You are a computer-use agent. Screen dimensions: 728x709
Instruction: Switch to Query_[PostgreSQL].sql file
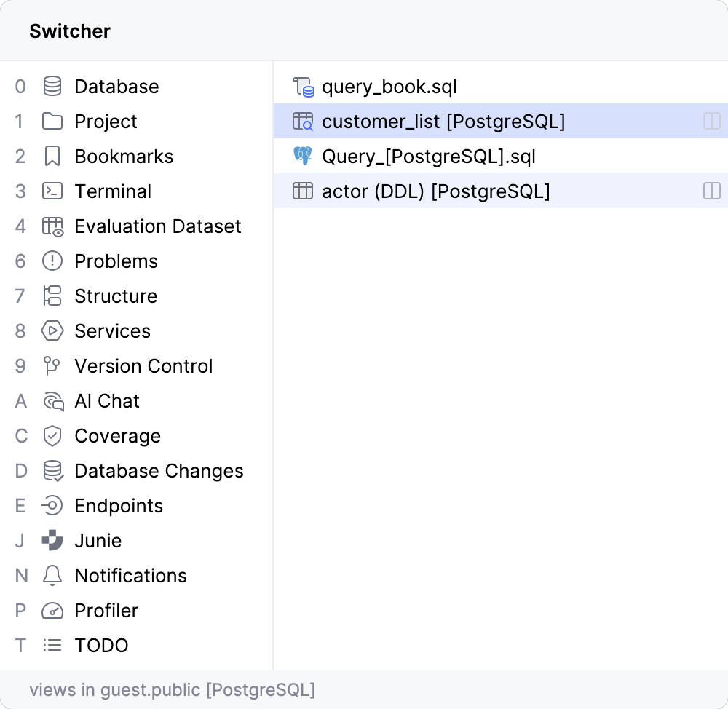click(428, 157)
